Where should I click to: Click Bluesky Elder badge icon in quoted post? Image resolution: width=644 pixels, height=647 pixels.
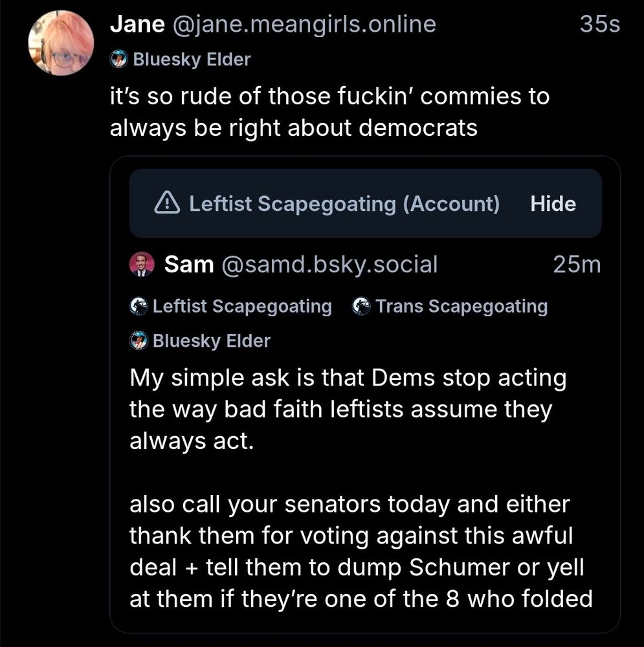139,340
